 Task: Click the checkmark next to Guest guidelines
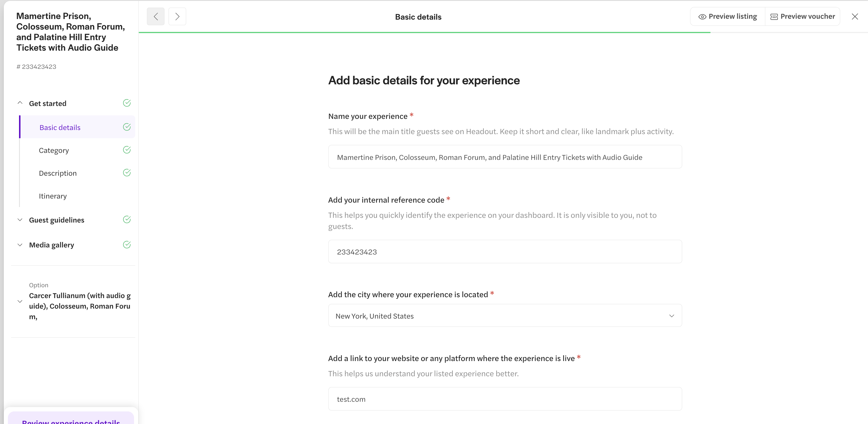point(127,220)
